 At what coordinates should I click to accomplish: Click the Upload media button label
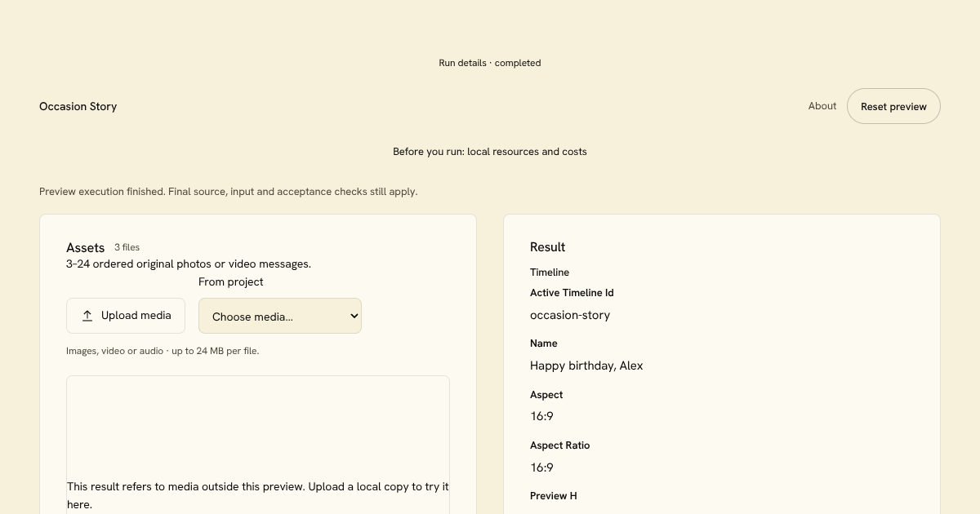coord(136,316)
